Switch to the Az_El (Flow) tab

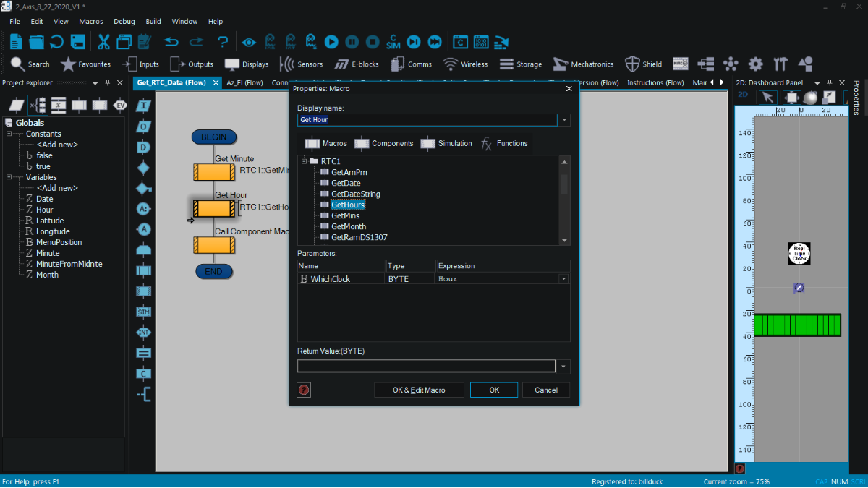(x=244, y=82)
